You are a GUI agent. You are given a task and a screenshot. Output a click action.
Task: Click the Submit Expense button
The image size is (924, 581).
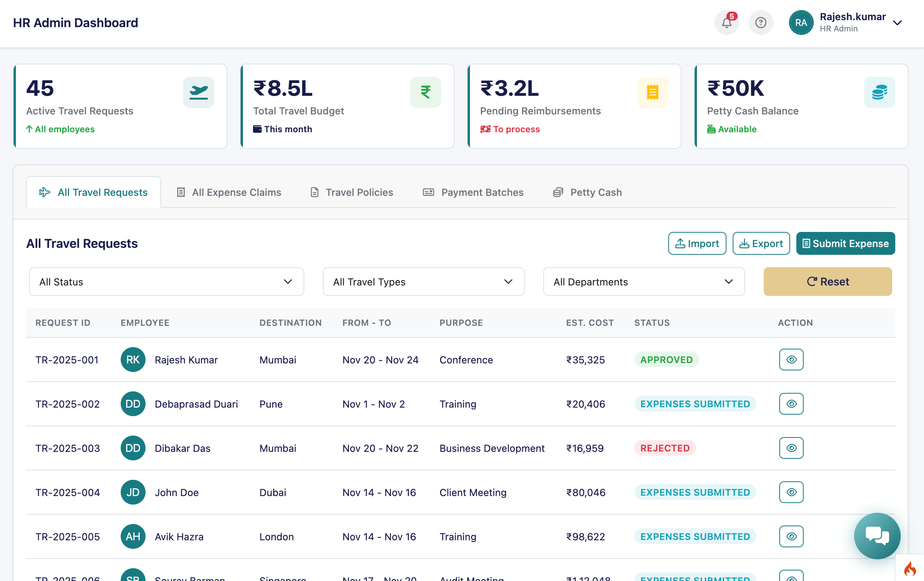tap(845, 243)
